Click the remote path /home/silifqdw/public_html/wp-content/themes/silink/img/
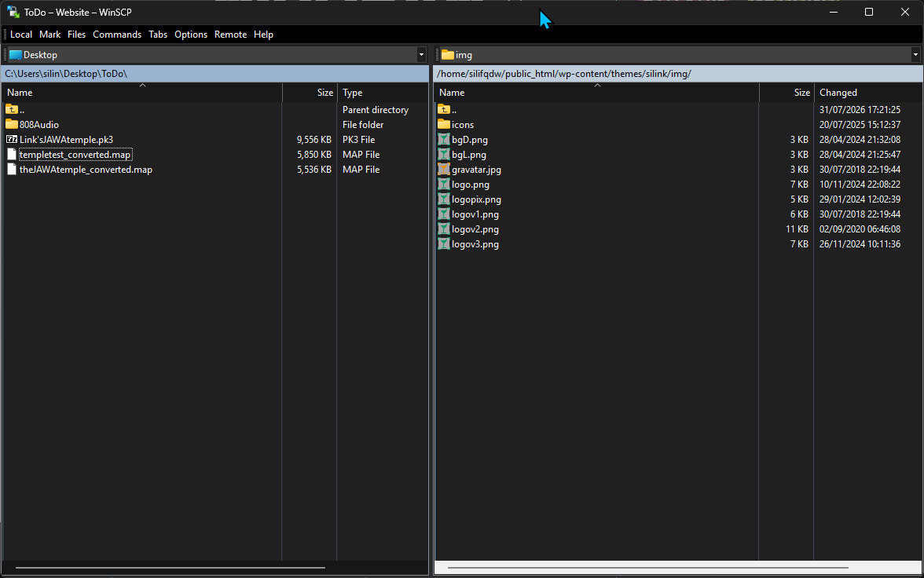 pos(564,74)
